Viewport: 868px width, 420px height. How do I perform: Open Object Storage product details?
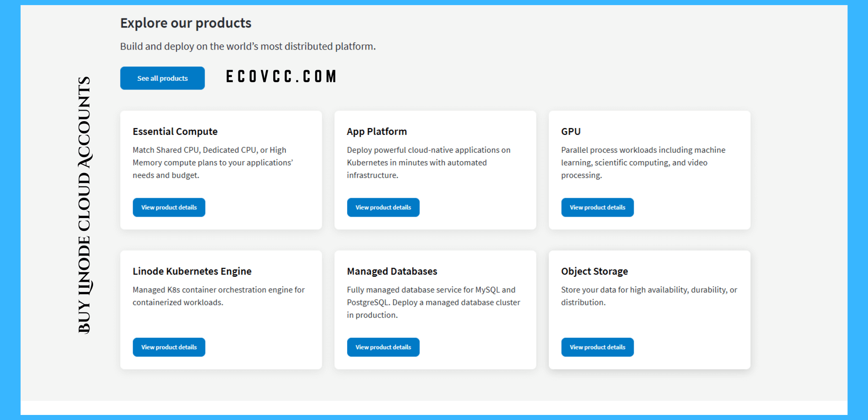597,347
